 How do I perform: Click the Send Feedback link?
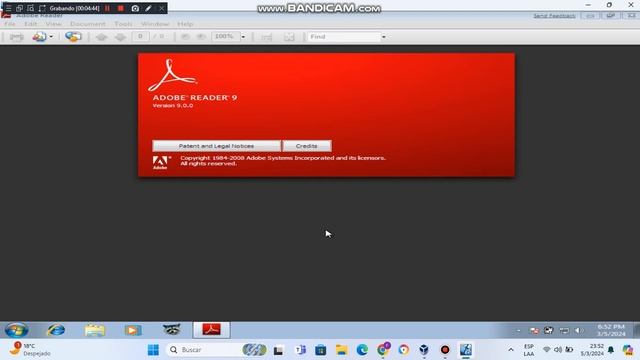coord(554,16)
